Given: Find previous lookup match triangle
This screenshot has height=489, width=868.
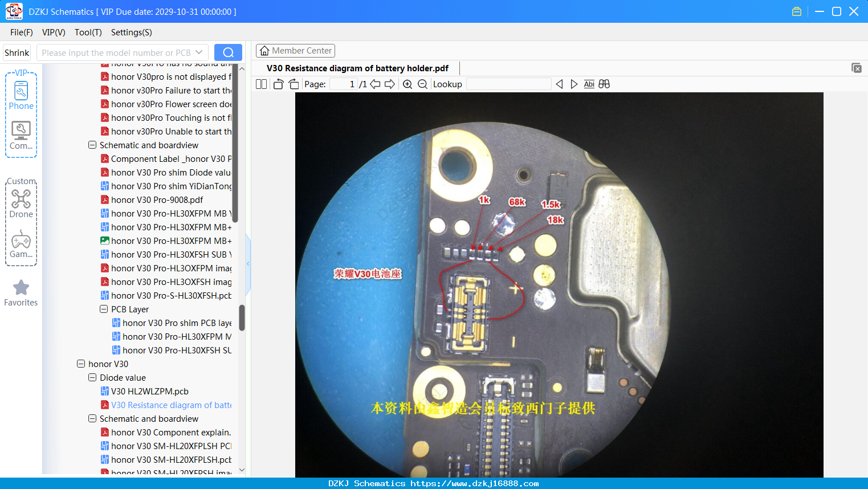Looking at the screenshot, I should pyautogui.click(x=559, y=84).
